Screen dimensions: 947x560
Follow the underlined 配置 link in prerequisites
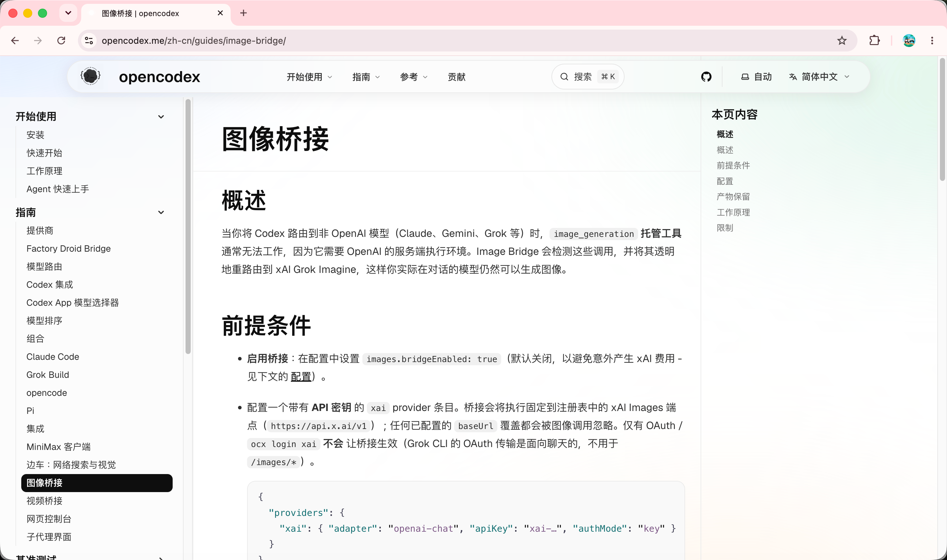(x=301, y=377)
